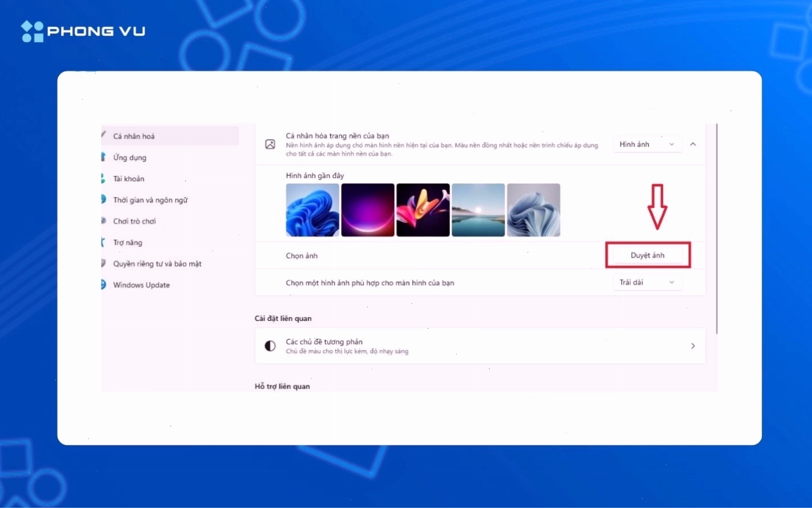
Task: Click the Thời gian và ngôn ngữ icon
Action: point(103,199)
